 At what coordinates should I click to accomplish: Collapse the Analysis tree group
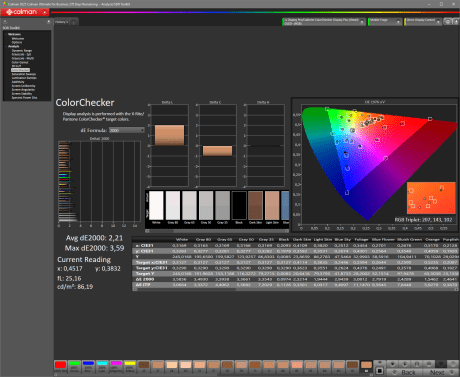(6, 46)
